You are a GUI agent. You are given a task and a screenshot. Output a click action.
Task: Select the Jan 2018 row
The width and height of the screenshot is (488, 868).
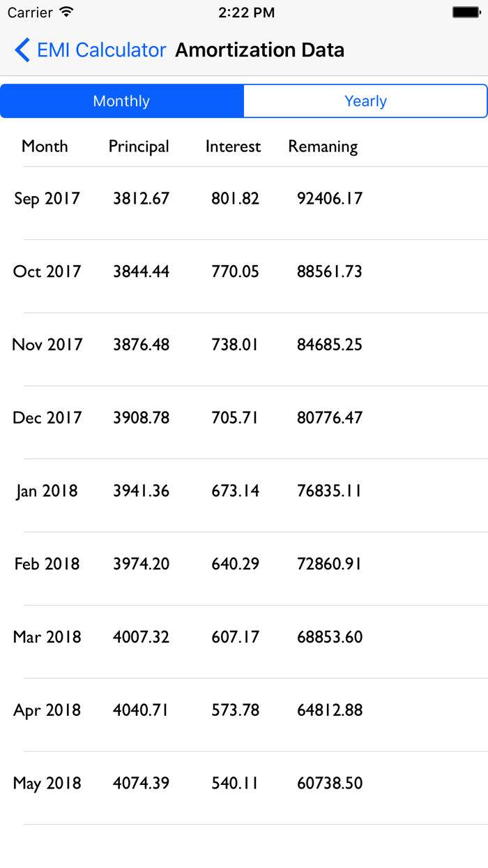[x=244, y=491]
